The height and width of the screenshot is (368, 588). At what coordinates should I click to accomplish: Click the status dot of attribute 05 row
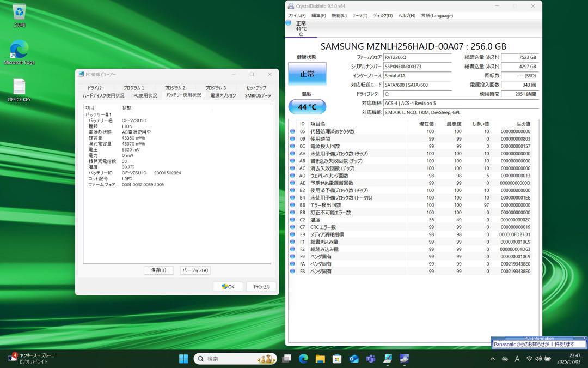(x=292, y=131)
